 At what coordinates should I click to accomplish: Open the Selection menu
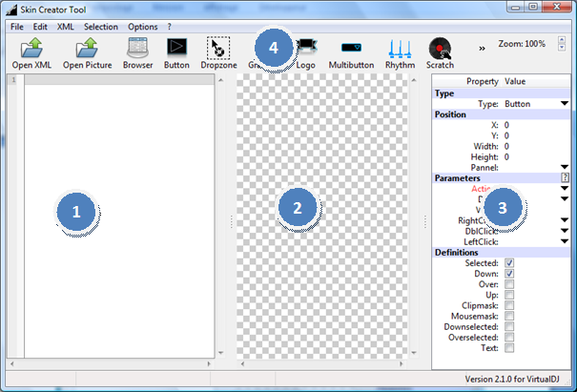pos(101,27)
